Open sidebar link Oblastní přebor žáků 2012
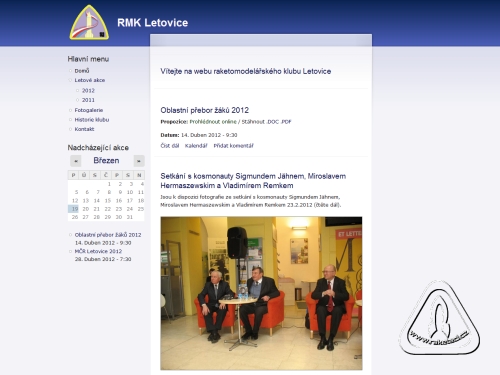The width and height of the screenshot is (500, 375). [108, 235]
